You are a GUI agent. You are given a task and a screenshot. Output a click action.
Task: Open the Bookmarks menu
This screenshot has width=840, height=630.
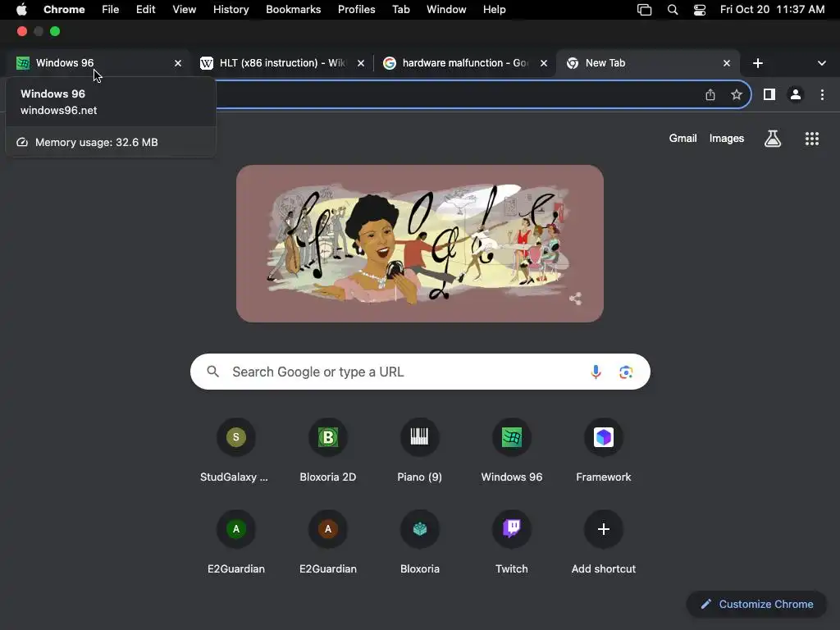tap(293, 10)
